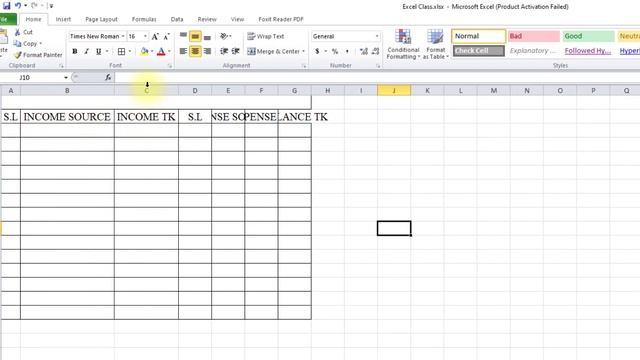Click inside the formula bar
Image resolution: width=640 pixels, height=360 pixels.
tap(376, 77)
